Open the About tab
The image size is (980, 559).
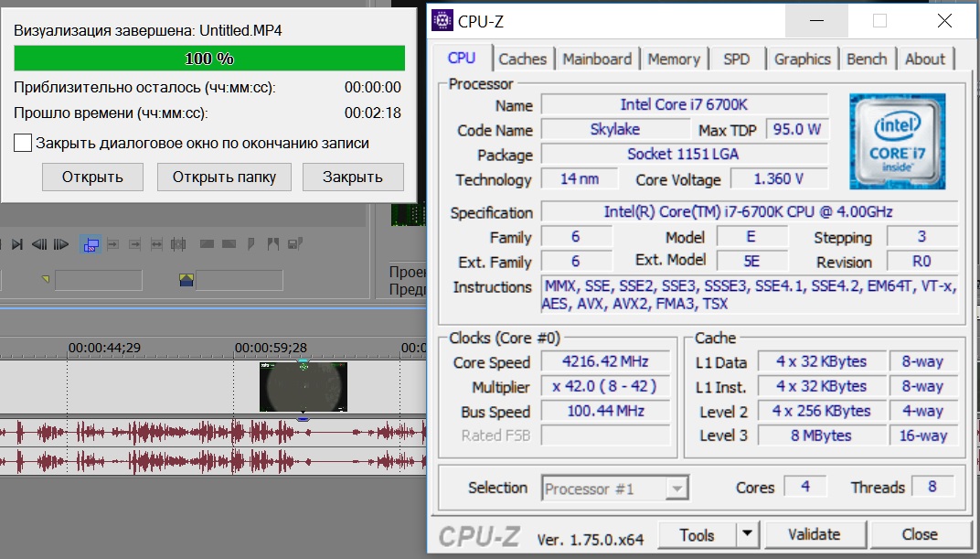[925, 59]
